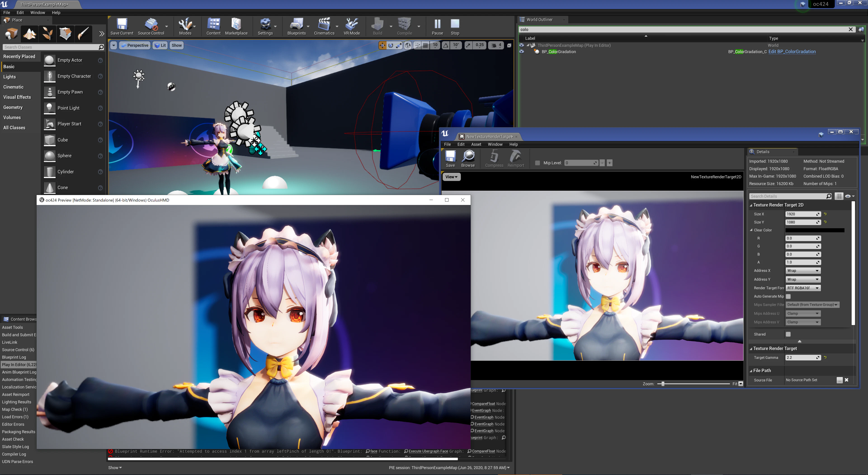
Task: Toggle visibility eye for BP_ColorGradation
Action: click(x=522, y=52)
